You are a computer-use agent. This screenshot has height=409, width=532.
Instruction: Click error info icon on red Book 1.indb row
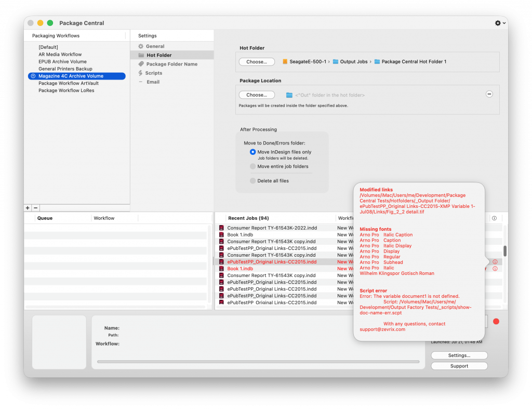click(495, 269)
